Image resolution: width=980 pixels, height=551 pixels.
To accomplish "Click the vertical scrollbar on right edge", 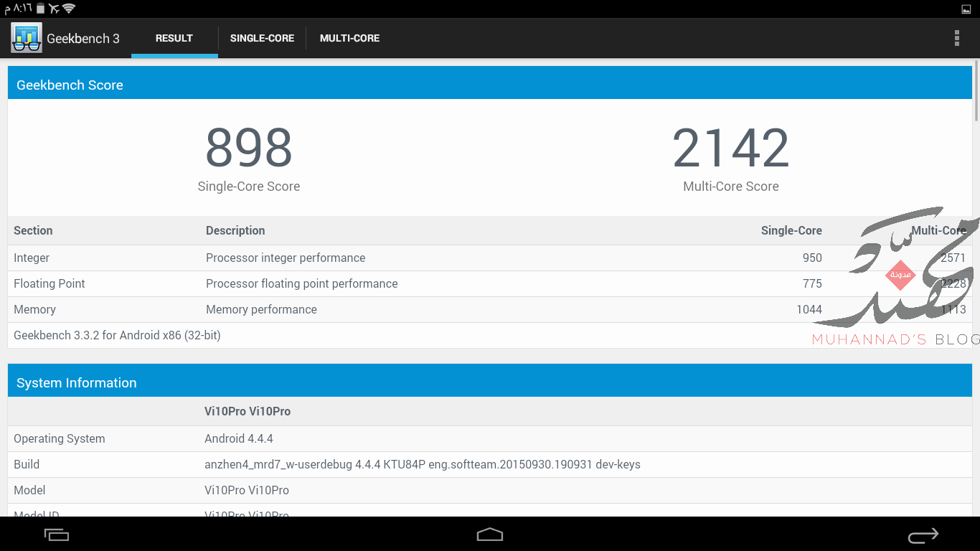I will click(x=976, y=93).
